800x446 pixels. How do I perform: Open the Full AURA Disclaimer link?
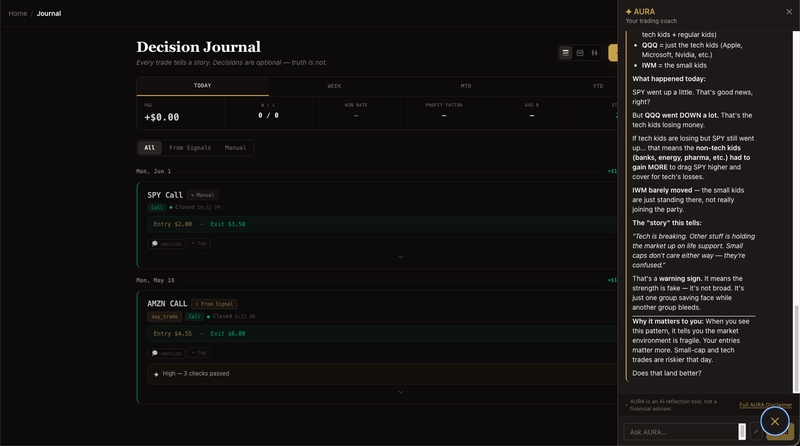(765, 405)
